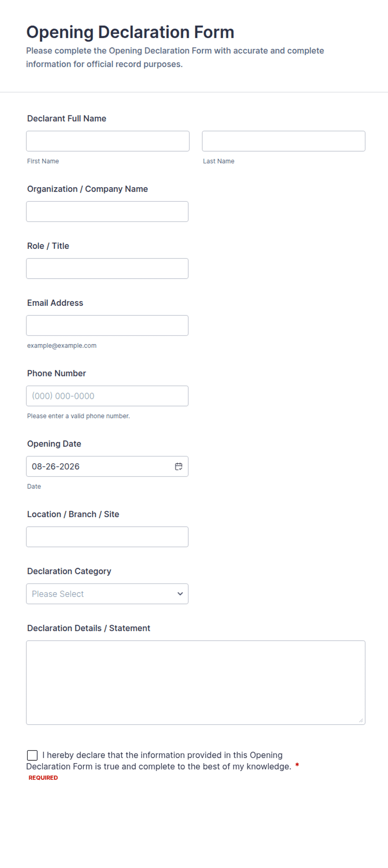Open the Declaration Category Please Select dropdown
This screenshot has height=868, width=388.
(107, 594)
